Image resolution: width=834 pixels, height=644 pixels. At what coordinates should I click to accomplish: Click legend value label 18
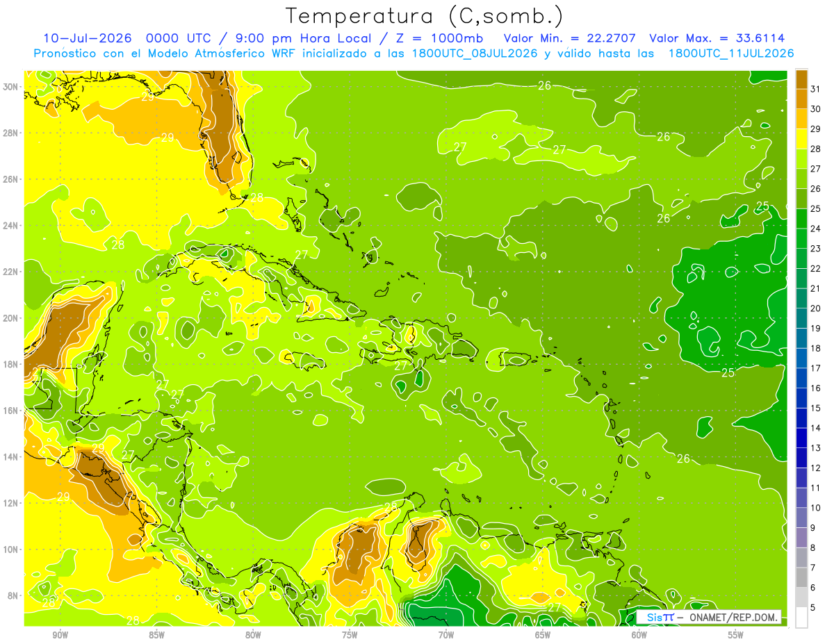(x=816, y=348)
